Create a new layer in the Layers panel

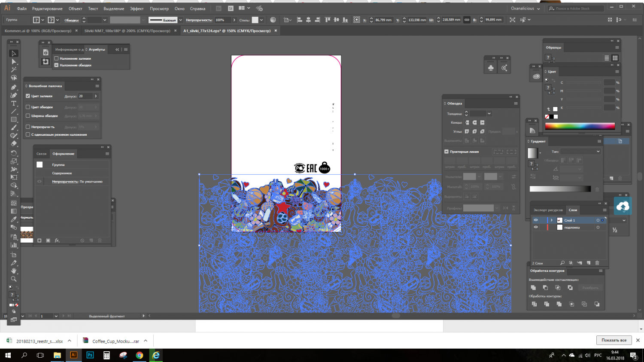pyautogui.click(x=589, y=264)
